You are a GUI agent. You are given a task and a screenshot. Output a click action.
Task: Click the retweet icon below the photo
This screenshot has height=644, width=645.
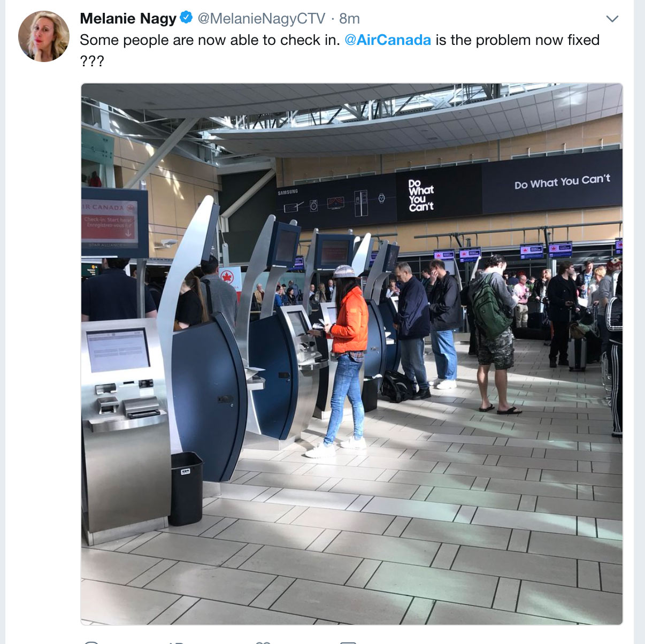[x=176, y=642]
